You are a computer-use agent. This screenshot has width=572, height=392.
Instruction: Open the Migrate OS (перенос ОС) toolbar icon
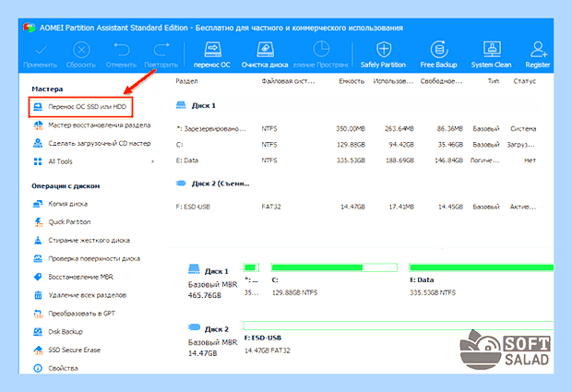pyautogui.click(x=212, y=50)
